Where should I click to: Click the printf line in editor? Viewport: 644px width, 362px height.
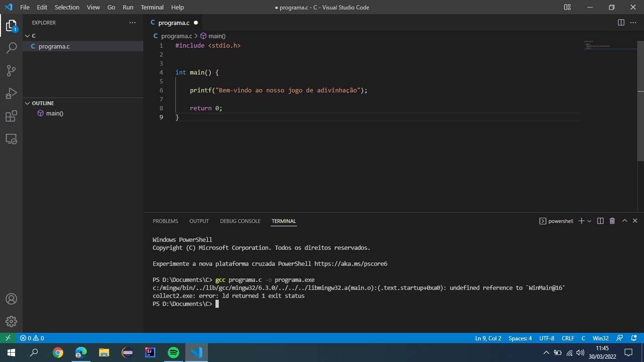(x=279, y=90)
